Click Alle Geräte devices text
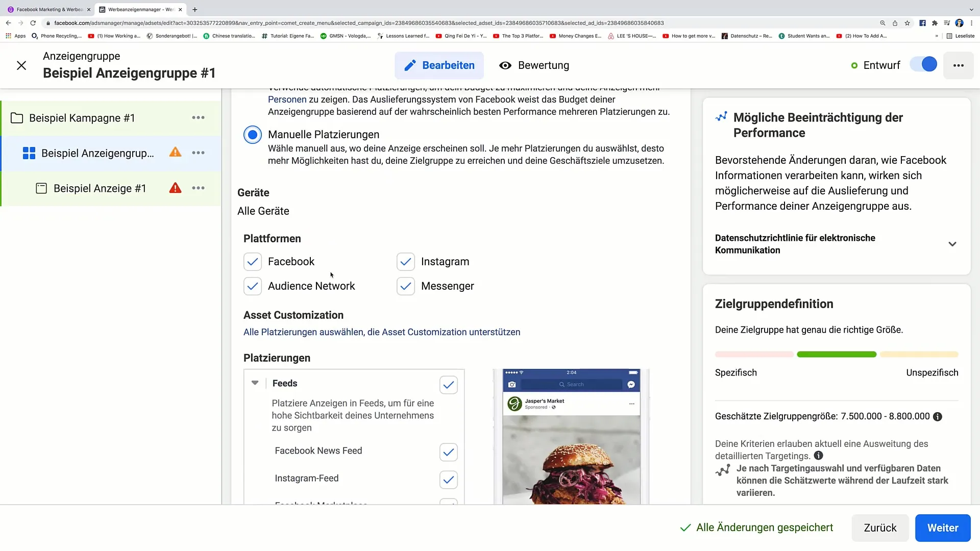This screenshot has height=551, width=980. click(263, 211)
